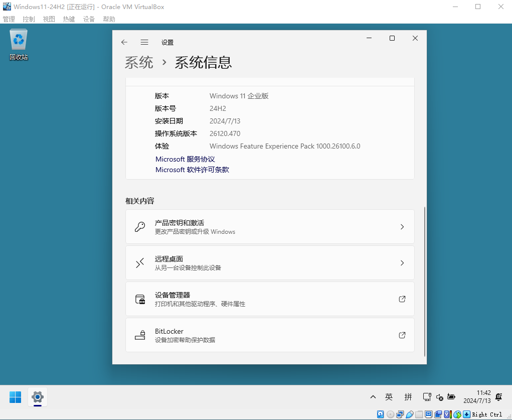Select the 安装日期 value 2024/7/13
Image resolution: width=512 pixels, height=420 pixels.
[225, 121]
